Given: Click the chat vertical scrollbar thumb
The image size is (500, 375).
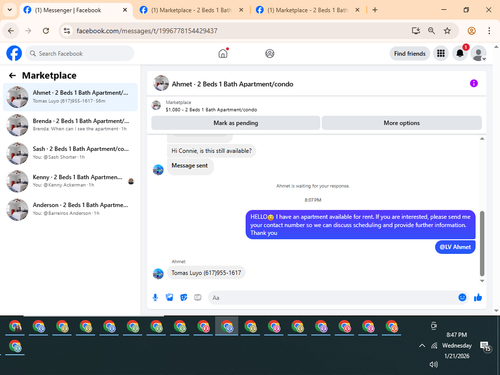Looking at the screenshot, I should [x=482, y=243].
